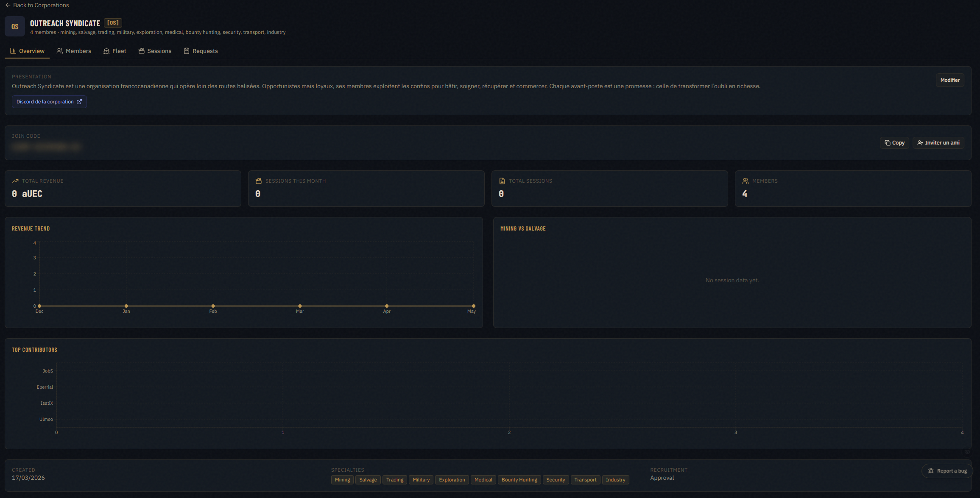This screenshot has width=980, height=498.
Task: Click the Recruitment value Approval
Action: click(x=662, y=478)
